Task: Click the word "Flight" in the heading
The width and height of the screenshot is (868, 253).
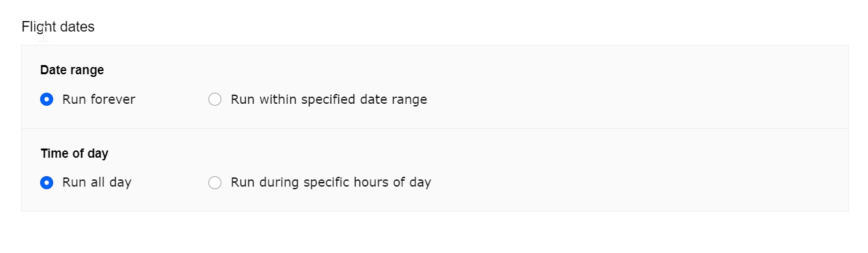Action: point(39,27)
